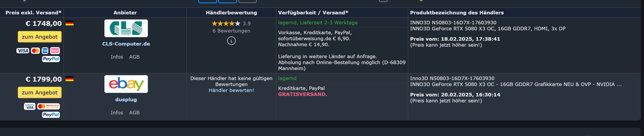This screenshot has height=136, width=644.
Task: Open the ebay logo thumbnail
Action: [126, 84]
